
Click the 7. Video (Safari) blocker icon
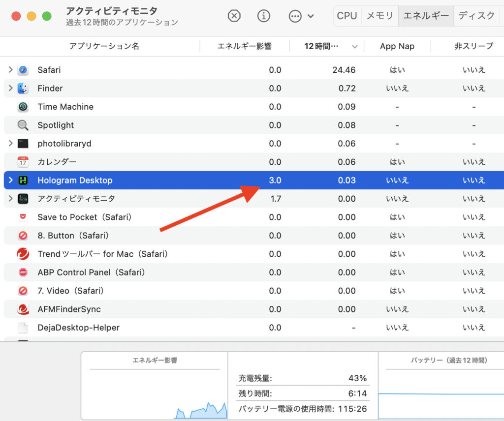(23, 291)
